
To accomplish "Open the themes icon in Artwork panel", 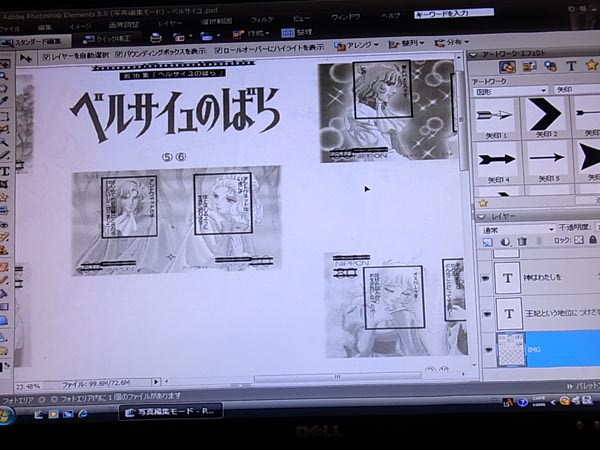I will (x=530, y=67).
